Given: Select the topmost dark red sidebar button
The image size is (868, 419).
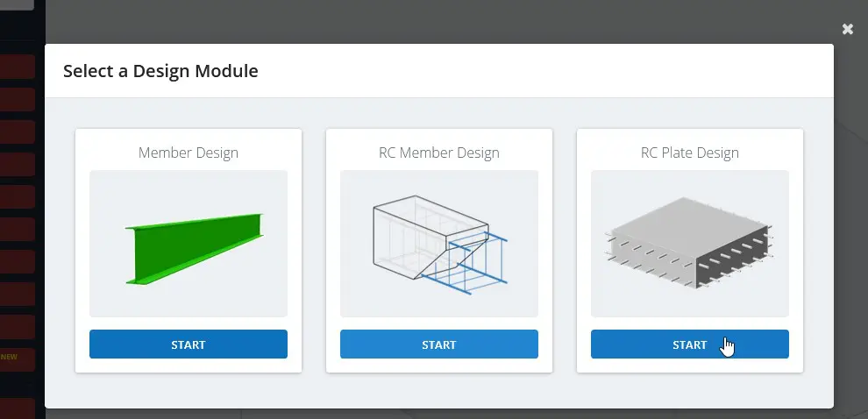Looking at the screenshot, I should point(18,67).
